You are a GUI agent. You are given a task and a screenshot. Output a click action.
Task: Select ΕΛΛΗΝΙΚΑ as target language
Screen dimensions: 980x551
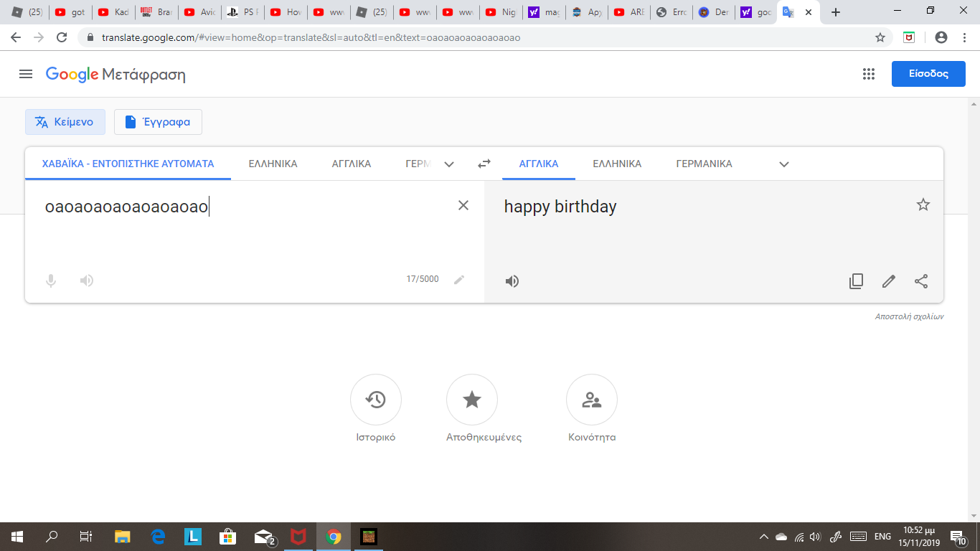pyautogui.click(x=617, y=164)
